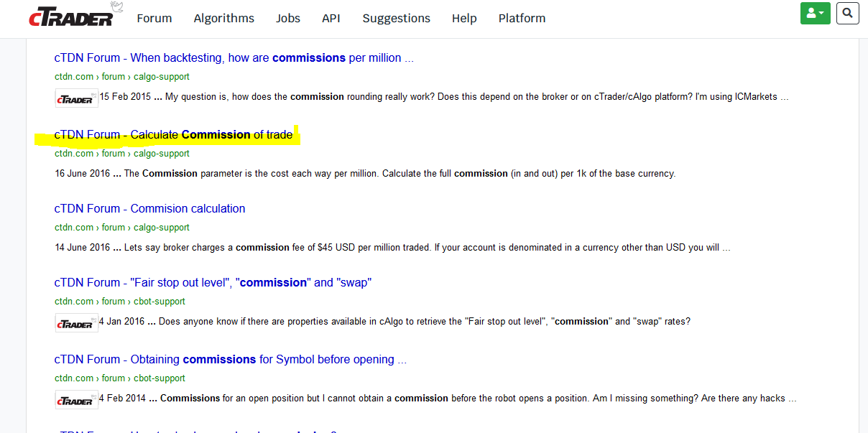Open 'Fair stop out level' result link

(213, 283)
